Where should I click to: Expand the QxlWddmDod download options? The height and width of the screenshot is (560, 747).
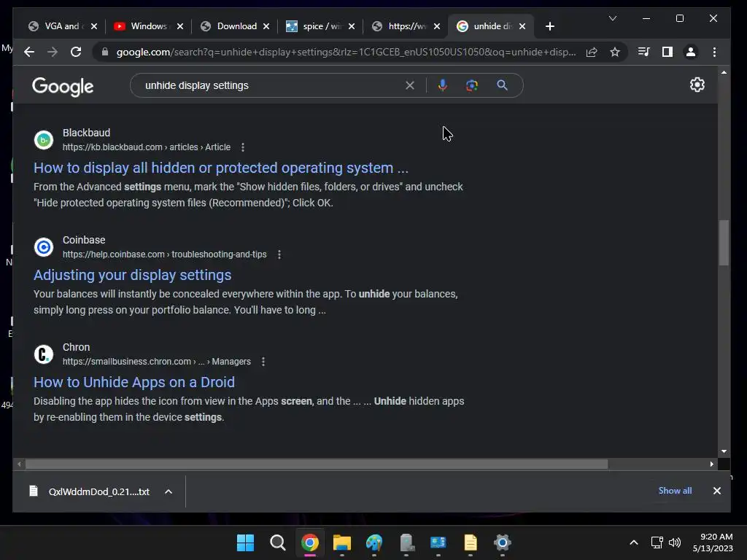[169, 491]
